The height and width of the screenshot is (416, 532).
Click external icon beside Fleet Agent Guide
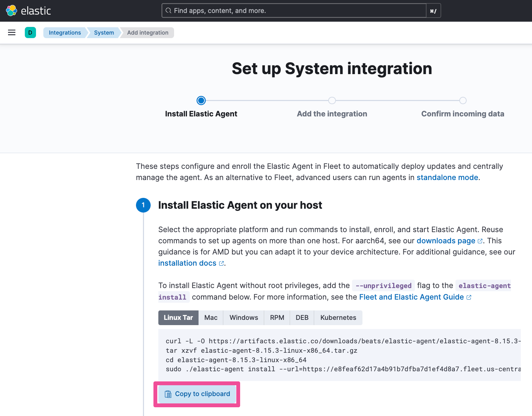click(469, 297)
